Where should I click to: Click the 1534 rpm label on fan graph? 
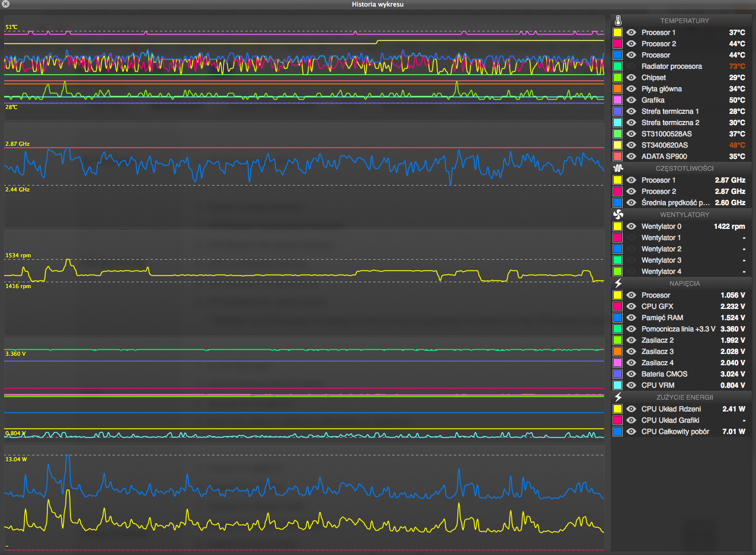(18, 256)
